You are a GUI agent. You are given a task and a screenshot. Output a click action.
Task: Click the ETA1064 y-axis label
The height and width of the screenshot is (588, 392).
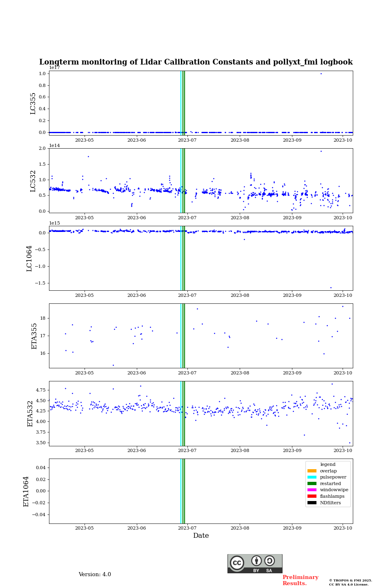(x=27, y=491)
